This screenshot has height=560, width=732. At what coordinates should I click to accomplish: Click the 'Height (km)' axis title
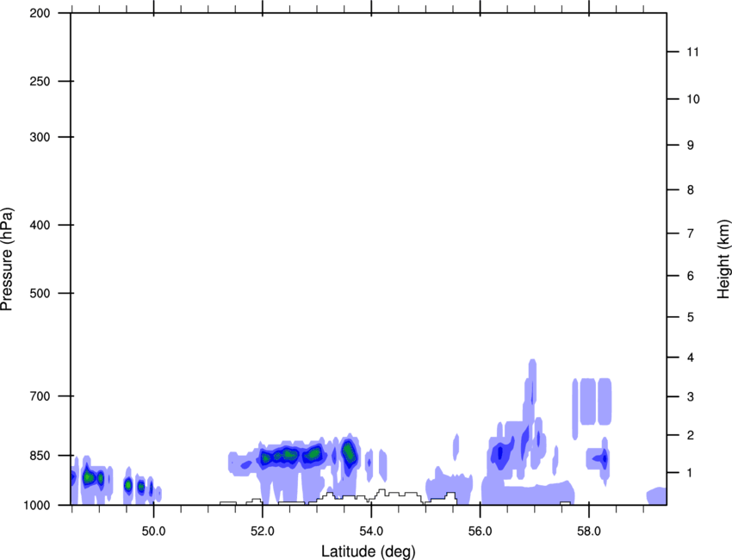pyautogui.click(x=723, y=258)
